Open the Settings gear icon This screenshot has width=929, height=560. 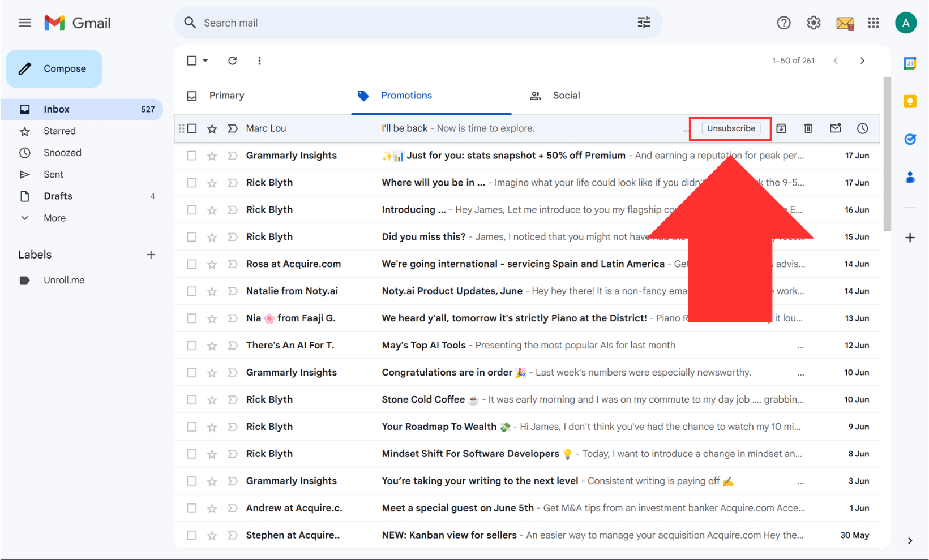click(814, 23)
